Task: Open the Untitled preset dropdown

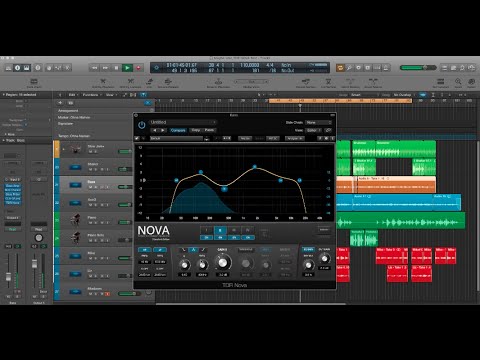Action: tap(183, 122)
